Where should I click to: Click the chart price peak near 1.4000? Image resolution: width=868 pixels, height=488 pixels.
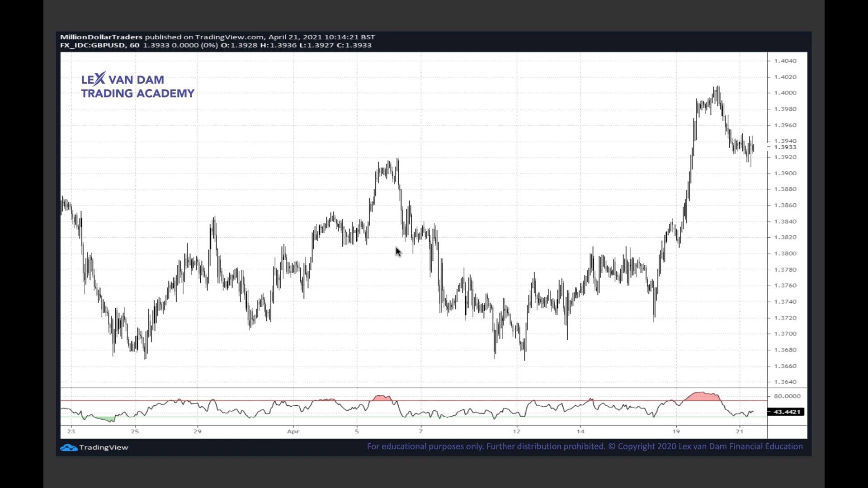pyautogui.click(x=717, y=88)
